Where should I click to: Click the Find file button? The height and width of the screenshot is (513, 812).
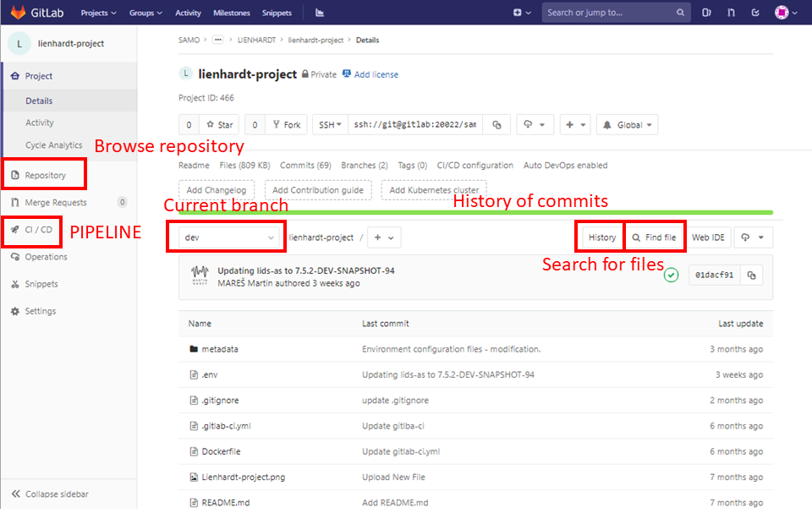click(655, 237)
